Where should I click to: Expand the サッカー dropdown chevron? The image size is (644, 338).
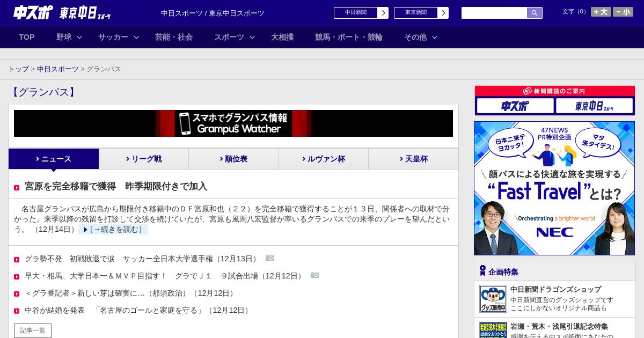point(136,37)
